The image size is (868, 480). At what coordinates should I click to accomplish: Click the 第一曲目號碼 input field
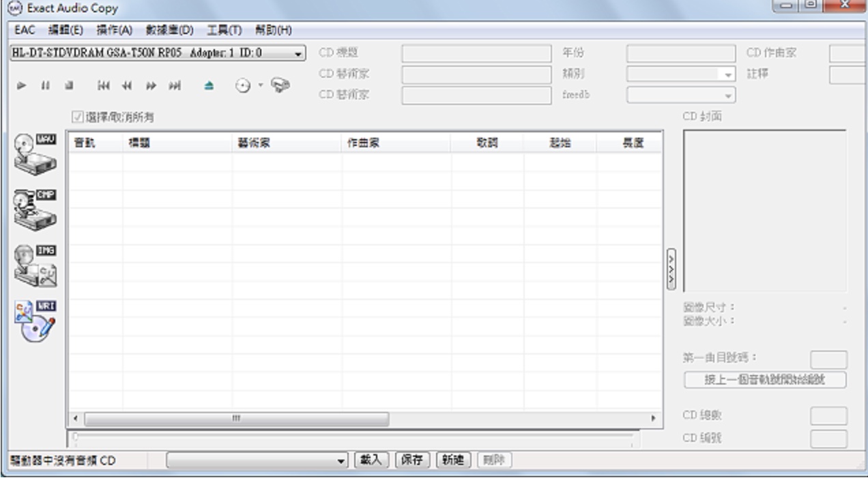pyautogui.click(x=828, y=359)
